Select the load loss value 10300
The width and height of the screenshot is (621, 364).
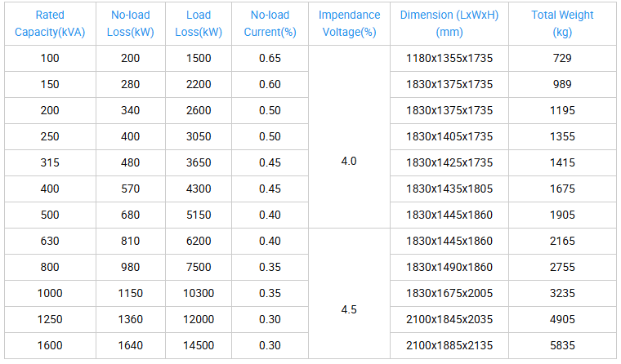[199, 294]
